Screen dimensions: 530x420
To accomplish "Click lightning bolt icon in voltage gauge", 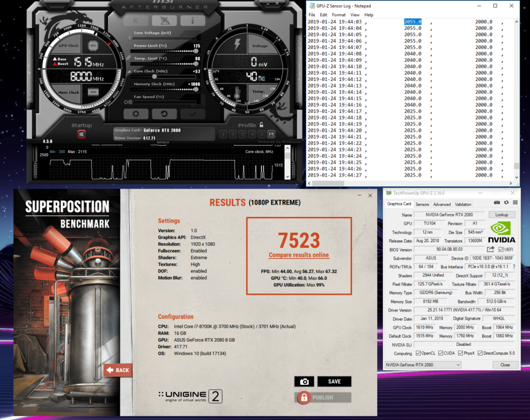I will point(238,44).
